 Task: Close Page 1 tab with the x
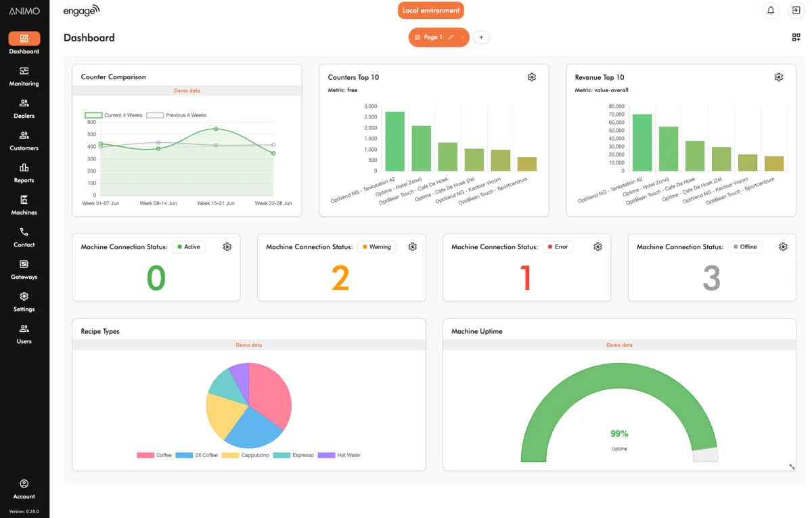(x=462, y=37)
